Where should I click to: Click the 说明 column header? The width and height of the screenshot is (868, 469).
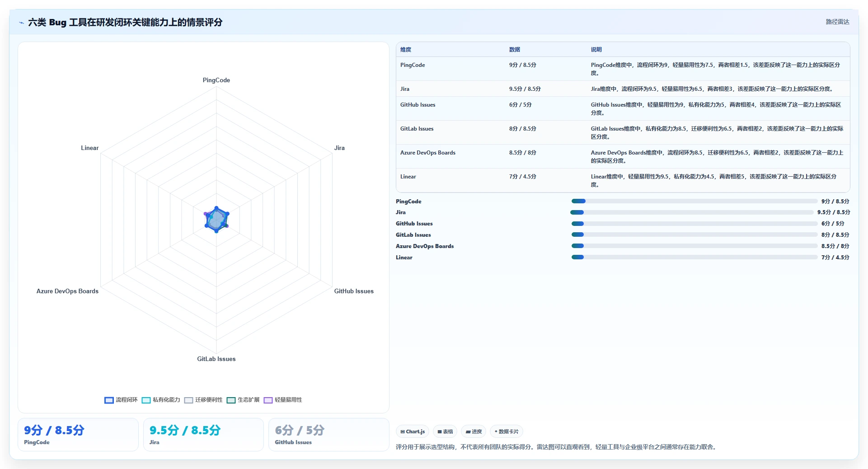[596, 50]
